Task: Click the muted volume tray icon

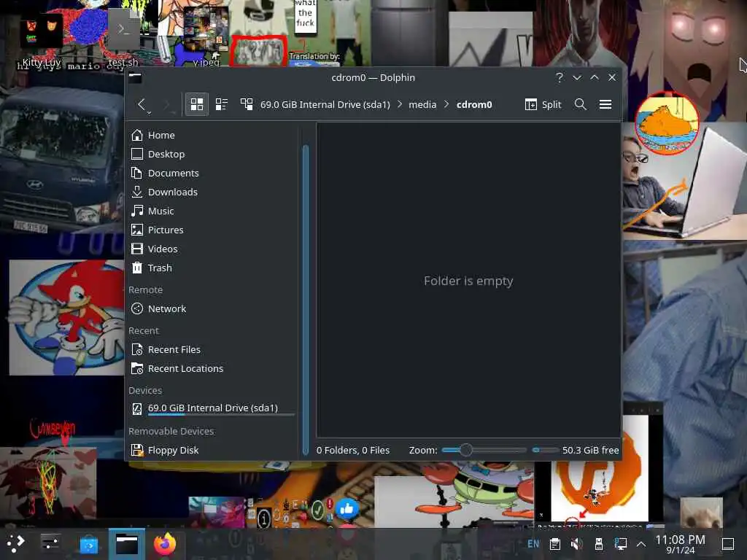Action: pyautogui.click(x=576, y=544)
